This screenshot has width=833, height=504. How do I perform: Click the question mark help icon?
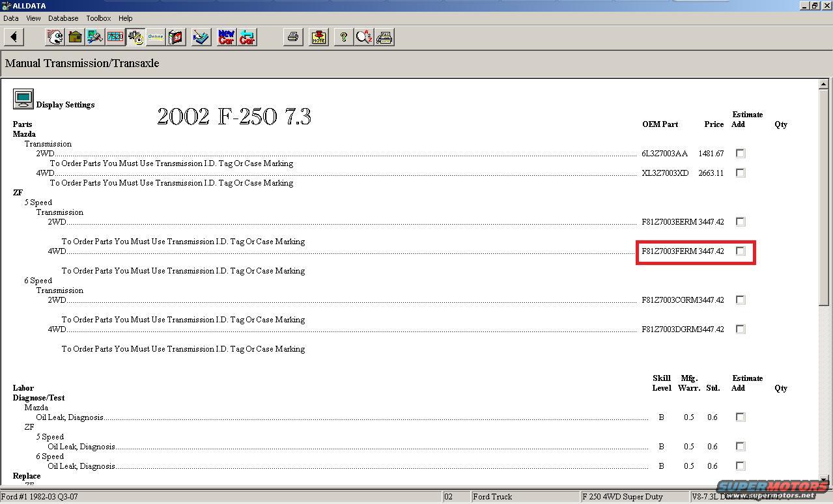click(x=343, y=37)
